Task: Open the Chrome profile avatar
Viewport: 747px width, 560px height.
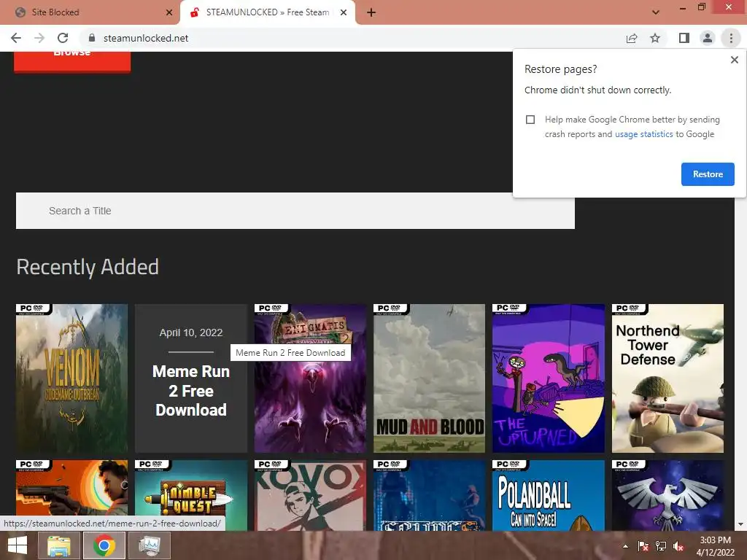Action: click(708, 38)
